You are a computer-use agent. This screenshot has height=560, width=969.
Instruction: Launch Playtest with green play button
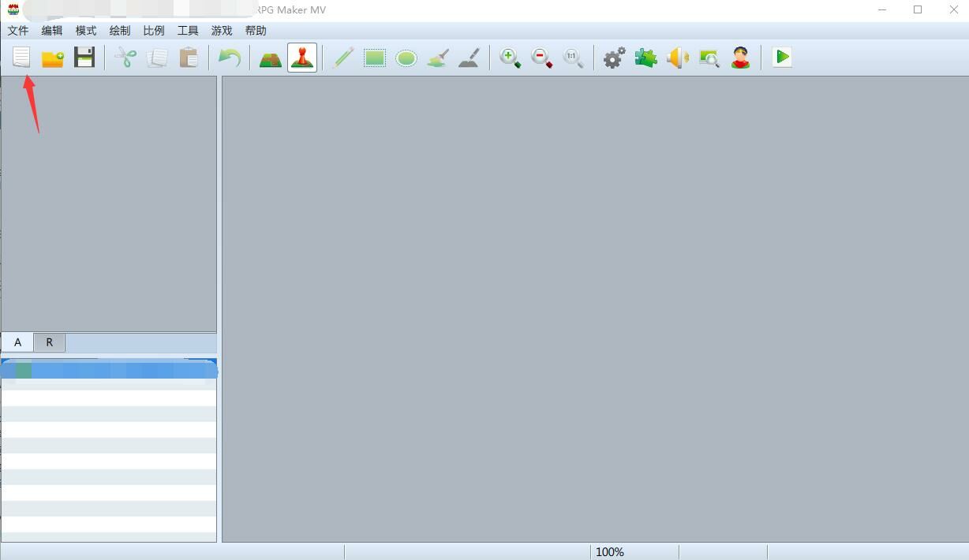click(782, 57)
